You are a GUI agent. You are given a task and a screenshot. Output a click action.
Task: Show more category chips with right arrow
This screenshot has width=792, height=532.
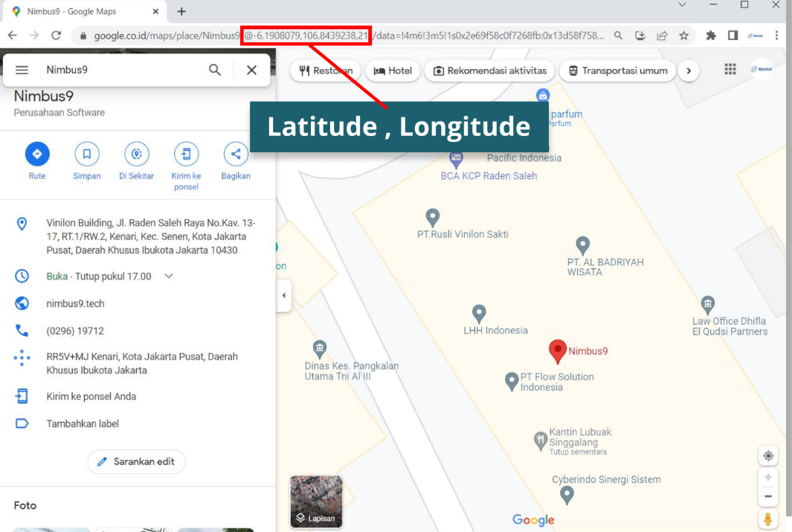[689, 71]
